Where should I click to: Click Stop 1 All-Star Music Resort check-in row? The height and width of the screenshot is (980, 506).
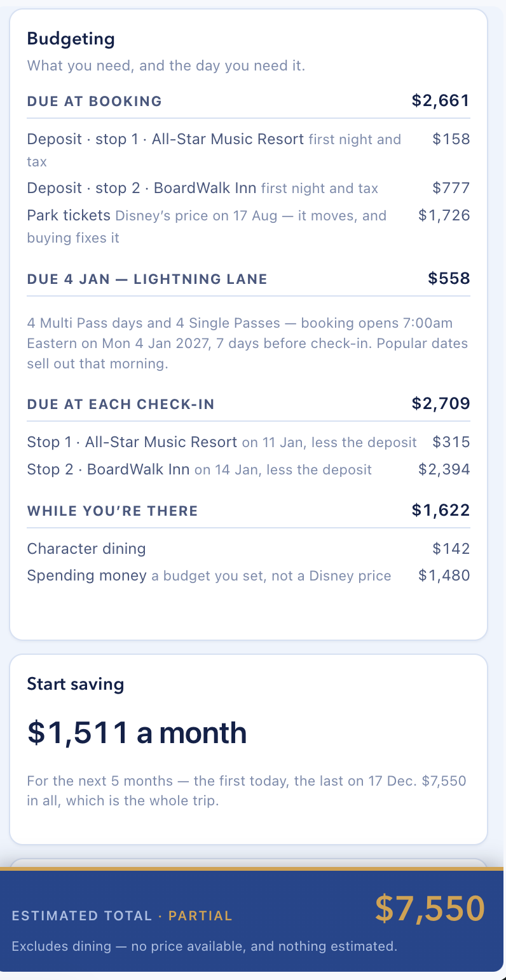click(x=249, y=442)
